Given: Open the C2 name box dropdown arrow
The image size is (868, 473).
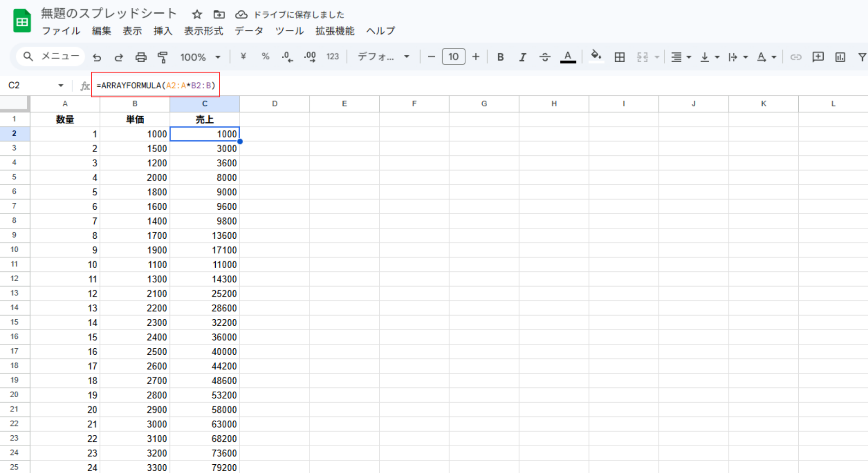Looking at the screenshot, I should click(x=61, y=85).
